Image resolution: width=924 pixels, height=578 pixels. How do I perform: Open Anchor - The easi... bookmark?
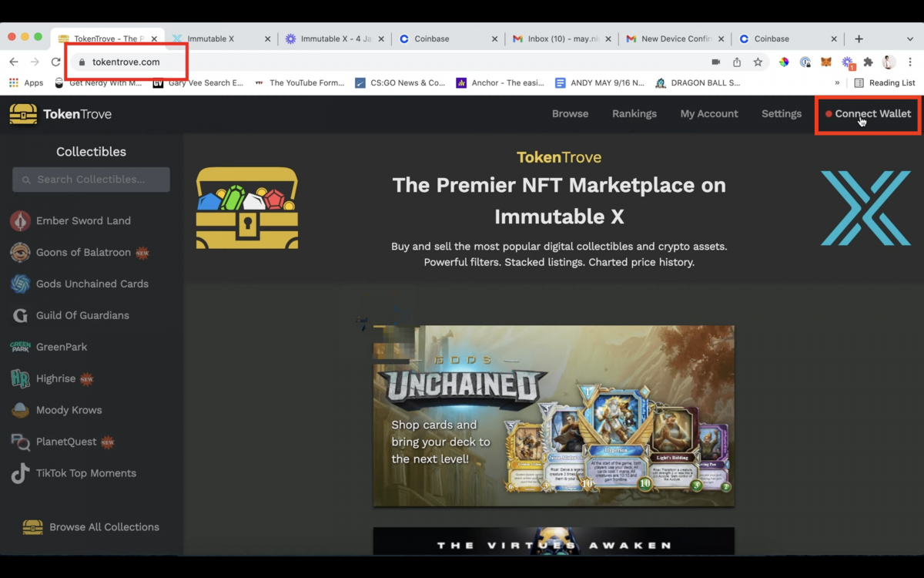(500, 82)
